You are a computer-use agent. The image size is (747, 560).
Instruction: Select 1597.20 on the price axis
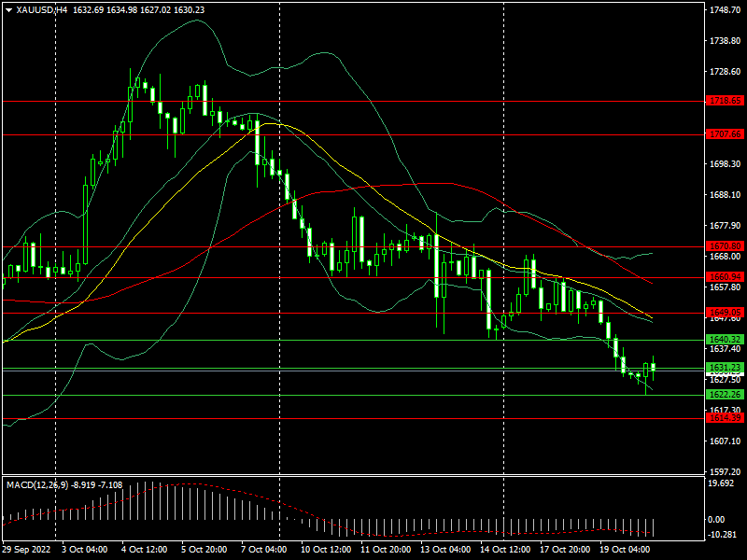[726, 472]
